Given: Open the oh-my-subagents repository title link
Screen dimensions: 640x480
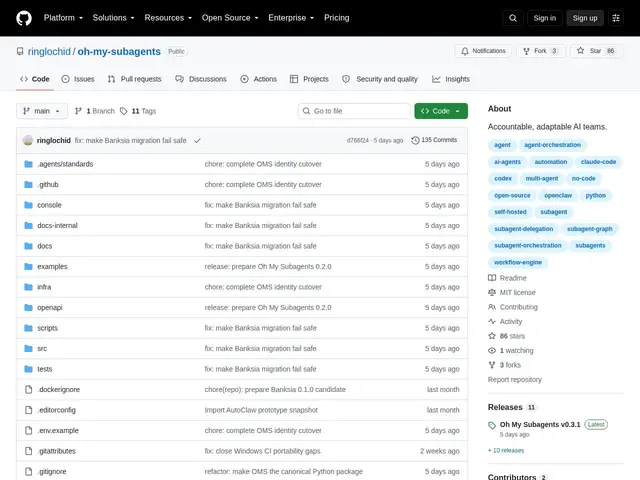Looking at the screenshot, I should pos(119,51).
